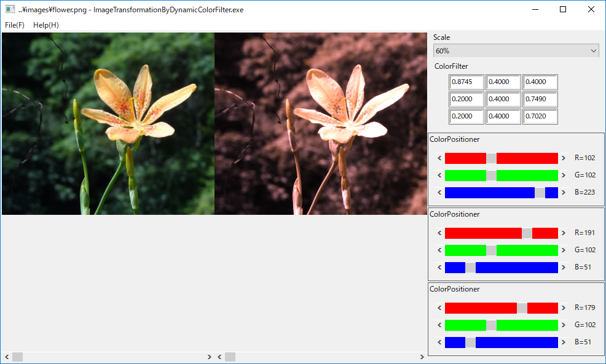The height and width of the screenshot is (364, 606).
Task: Click the ColorFilter field showing 0.7020
Action: [540, 117]
